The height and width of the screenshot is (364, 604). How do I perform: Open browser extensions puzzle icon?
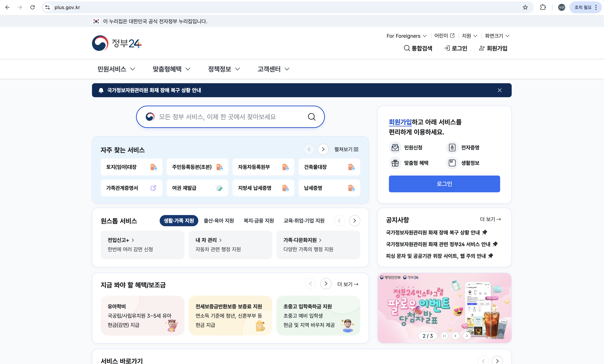(x=543, y=7)
